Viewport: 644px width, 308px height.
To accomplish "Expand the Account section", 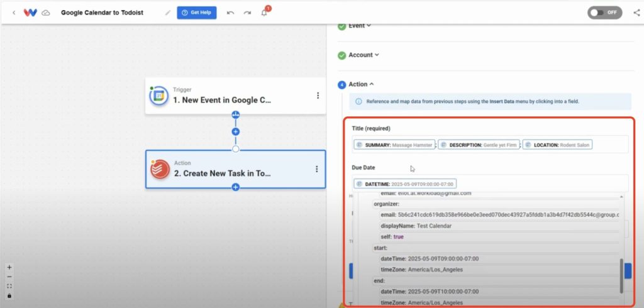I will (x=364, y=55).
